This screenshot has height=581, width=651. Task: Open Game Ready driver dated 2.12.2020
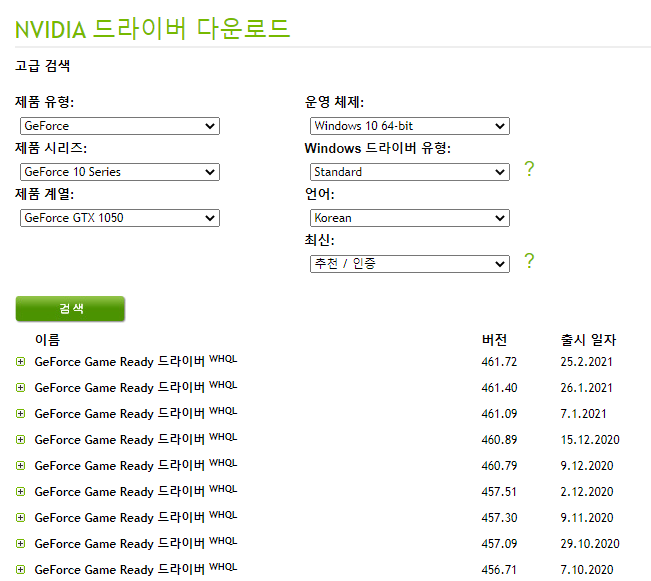point(136,491)
